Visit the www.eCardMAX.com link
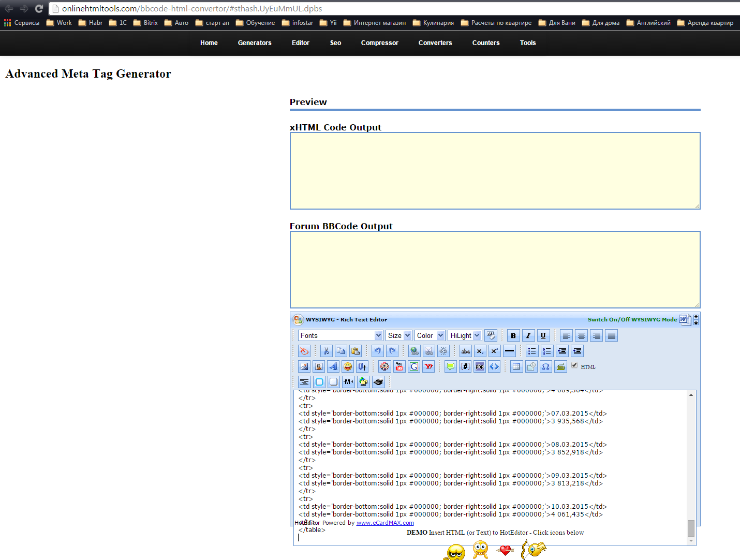The height and width of the screenshot is (560, 740). pos(385,523)
